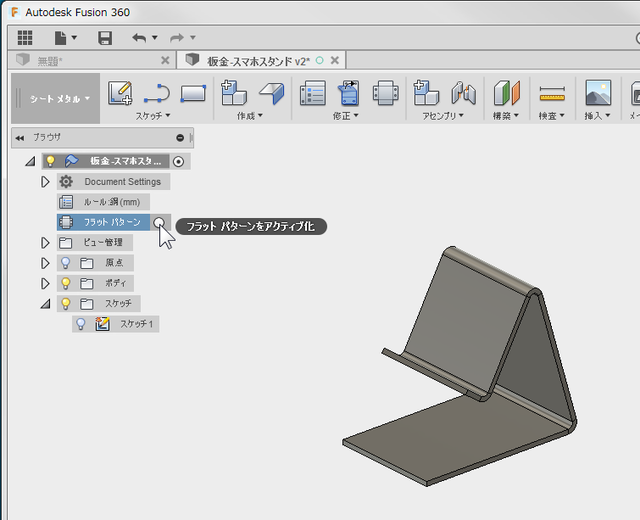The image size is (640, 520).
Task: Activate the フラット パターン radio button
Action: click(x=159, y=223)
